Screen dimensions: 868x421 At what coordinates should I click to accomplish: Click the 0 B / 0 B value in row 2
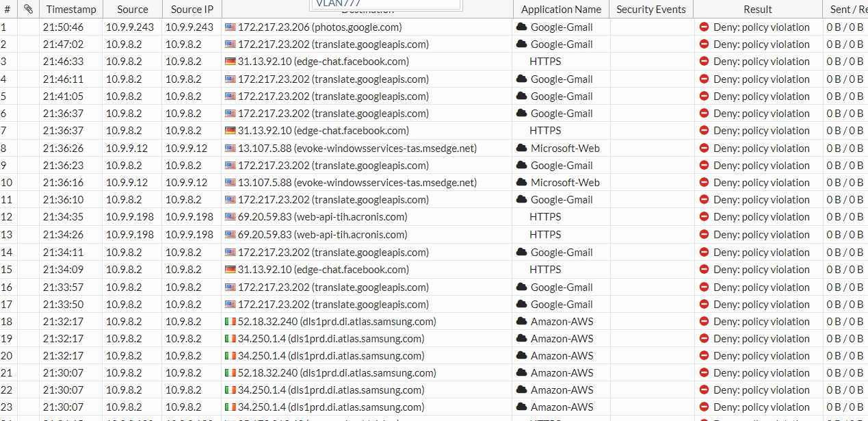click(845, 44)
